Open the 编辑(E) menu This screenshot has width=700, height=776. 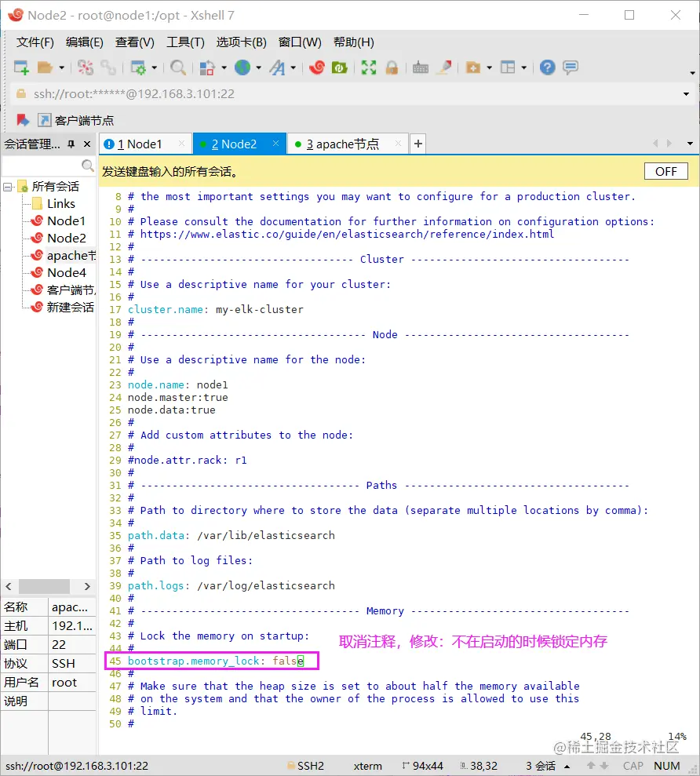coord(84,42)
